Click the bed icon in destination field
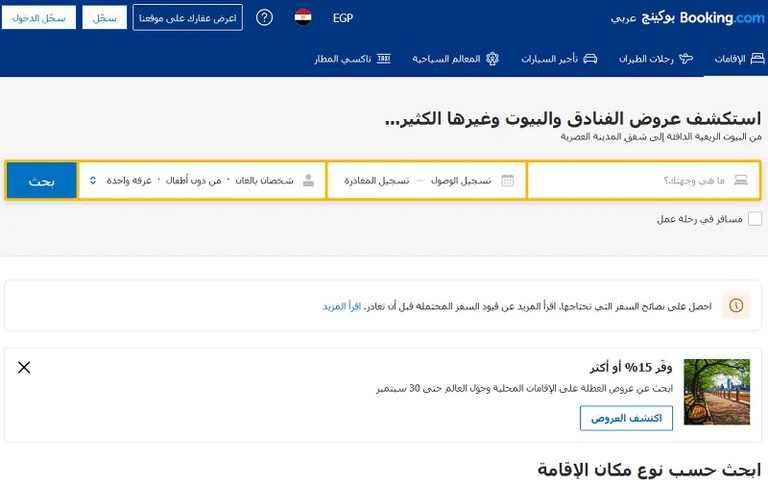 [741, 180]
